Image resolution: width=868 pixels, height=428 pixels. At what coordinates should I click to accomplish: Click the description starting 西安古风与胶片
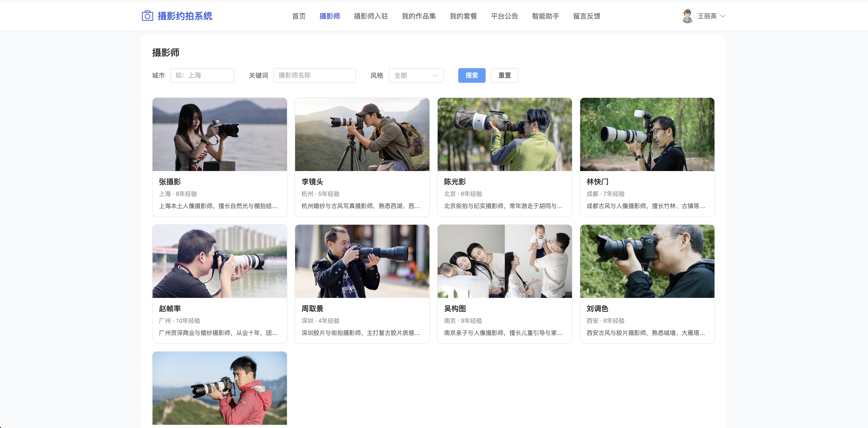pyautogui.click(x=646, y=333)
